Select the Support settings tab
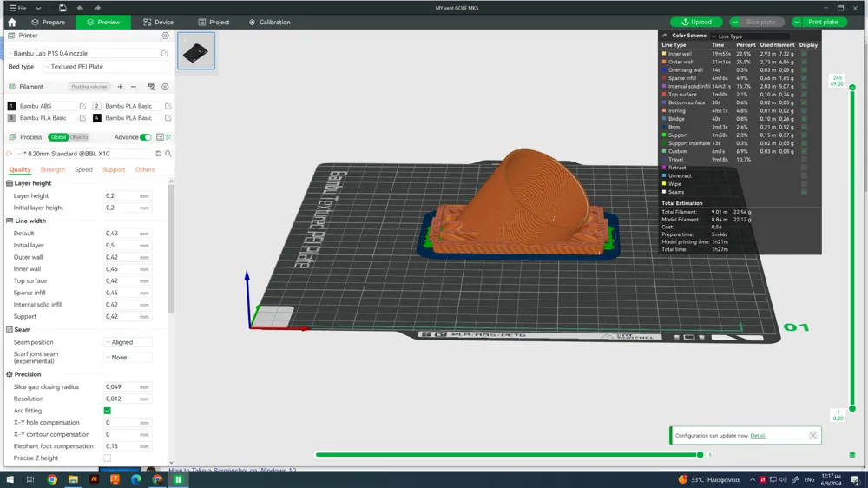868x488 pixels. click(114, 169)
